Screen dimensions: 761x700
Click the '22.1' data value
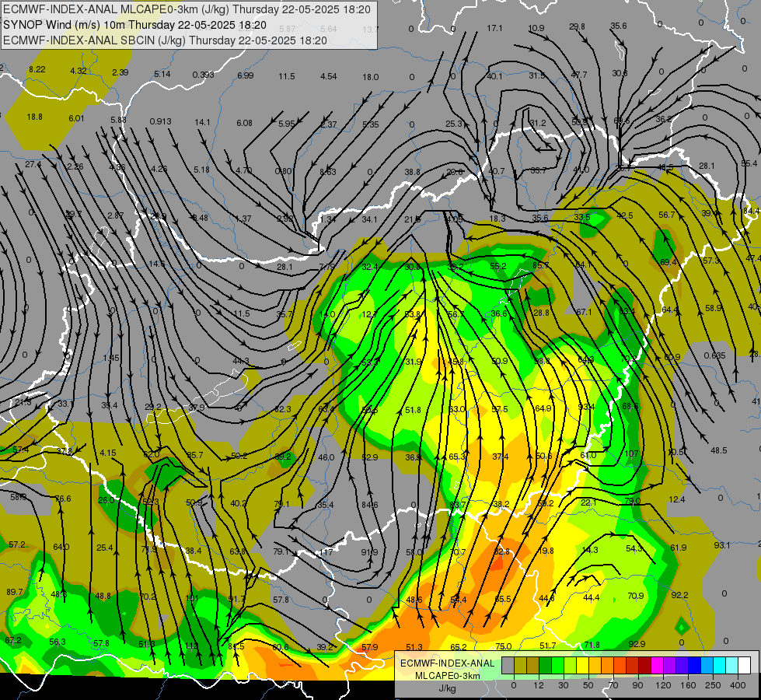(x=588, y=502)
